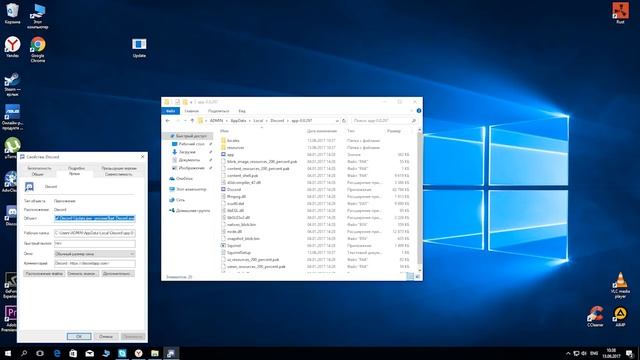Open Explorer help via blue question icon
This screenshot has width=640, height=360.
(419, 111)
